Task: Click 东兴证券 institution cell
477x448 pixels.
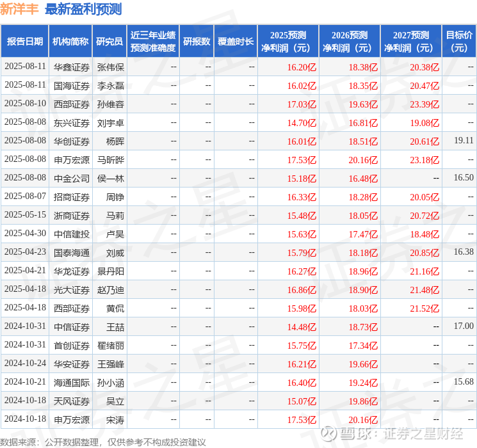Action: 72,123
